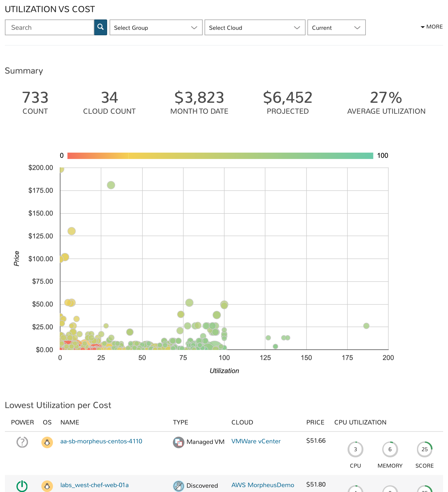Click the Managed VM type icon
The image size is (448, 492).
(179, 442)
